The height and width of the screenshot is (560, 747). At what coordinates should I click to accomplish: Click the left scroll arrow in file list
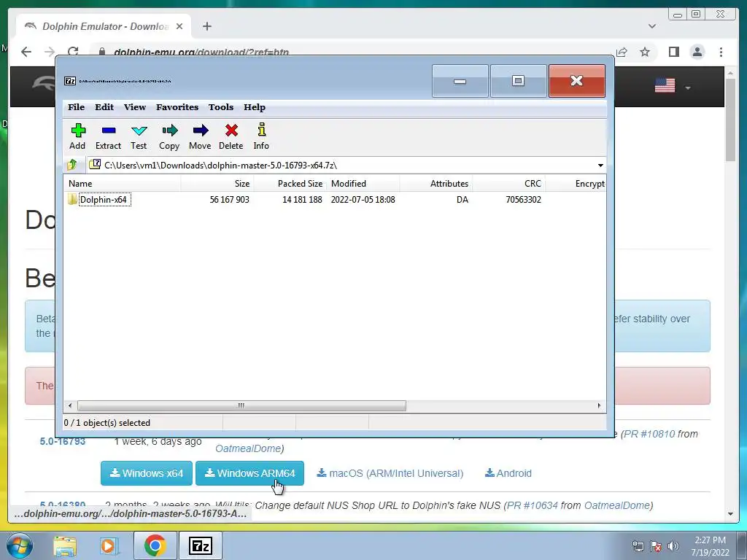[x=70, y=405]
